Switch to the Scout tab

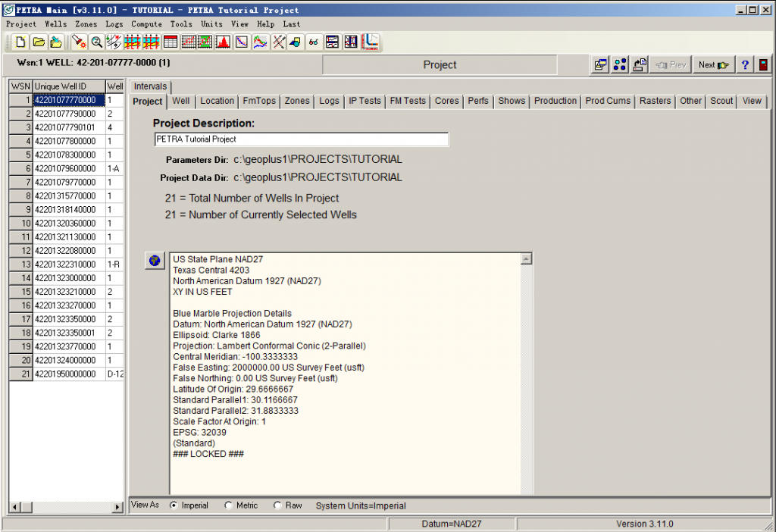click(x=721, y=101)
